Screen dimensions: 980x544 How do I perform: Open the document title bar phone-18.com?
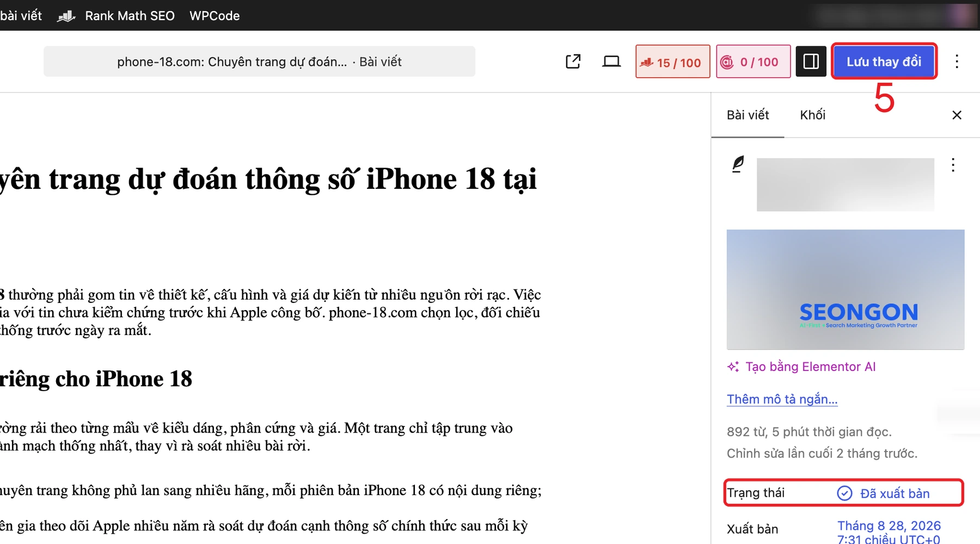click(x=259, y=61)
